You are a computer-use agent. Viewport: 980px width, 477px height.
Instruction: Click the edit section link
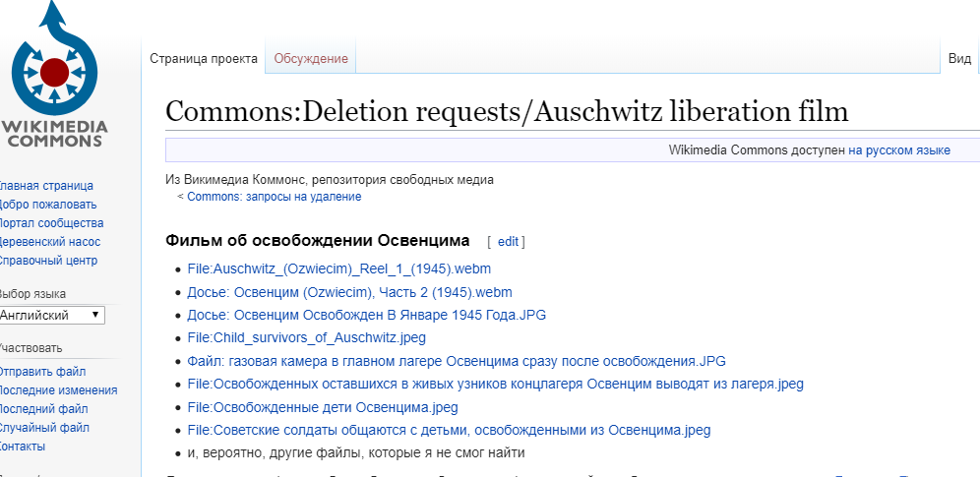[508, 242]
